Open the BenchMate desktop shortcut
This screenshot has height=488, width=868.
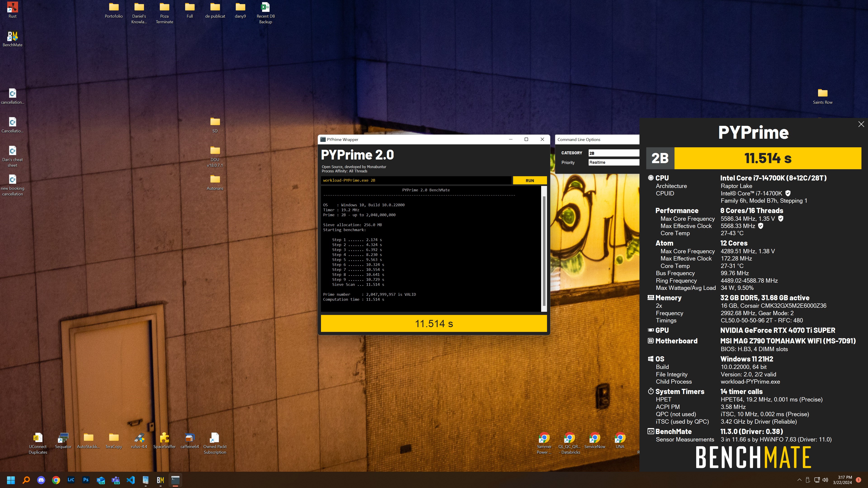[12, 39]
